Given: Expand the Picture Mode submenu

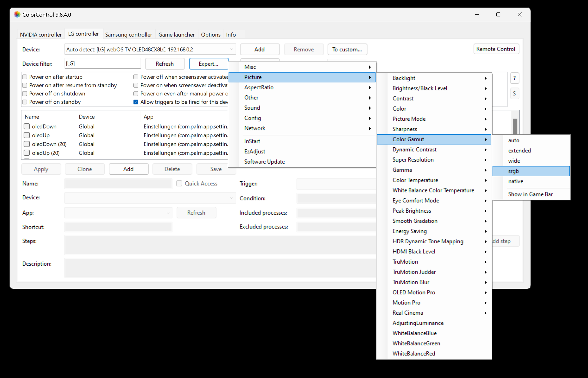Looking at the screenshot, I should click(434, 119).
